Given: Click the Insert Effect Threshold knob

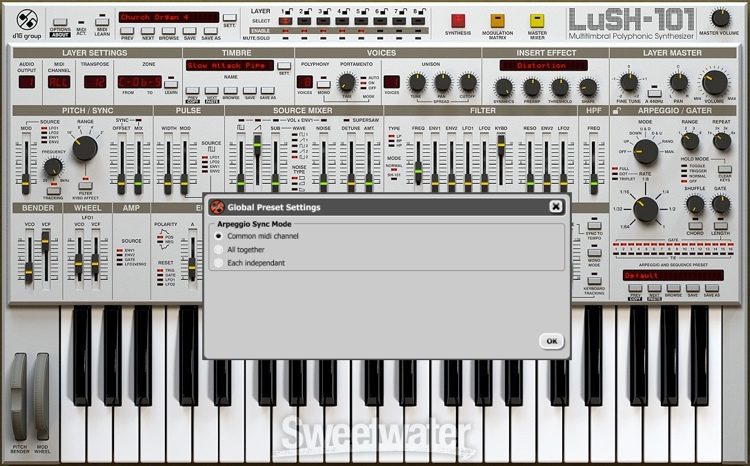Looking at the screenshot, I should 560,88.
